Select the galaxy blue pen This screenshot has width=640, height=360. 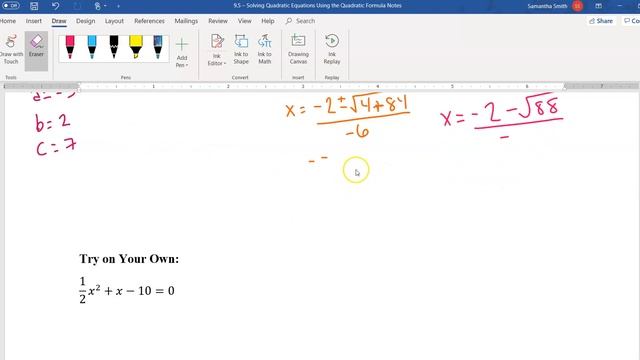(x=158, y=47)
